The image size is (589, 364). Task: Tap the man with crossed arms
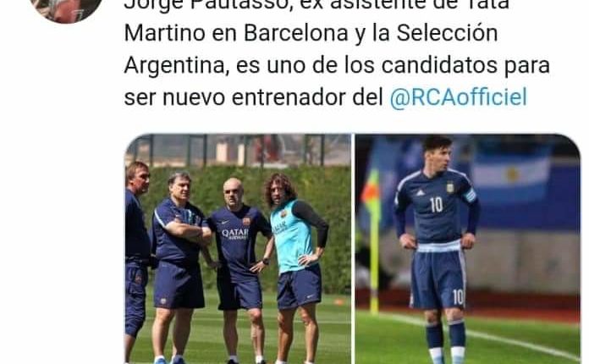pos(181,267)
